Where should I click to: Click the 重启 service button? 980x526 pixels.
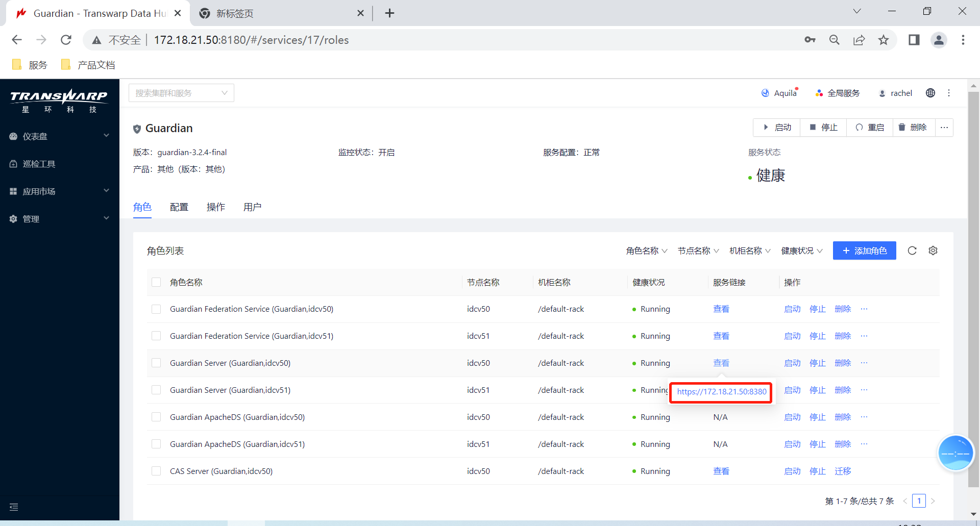click(870, 128)
